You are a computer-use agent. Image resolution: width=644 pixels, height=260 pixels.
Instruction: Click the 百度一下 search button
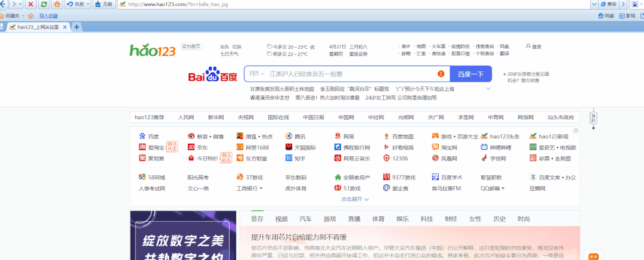(470, 74)
